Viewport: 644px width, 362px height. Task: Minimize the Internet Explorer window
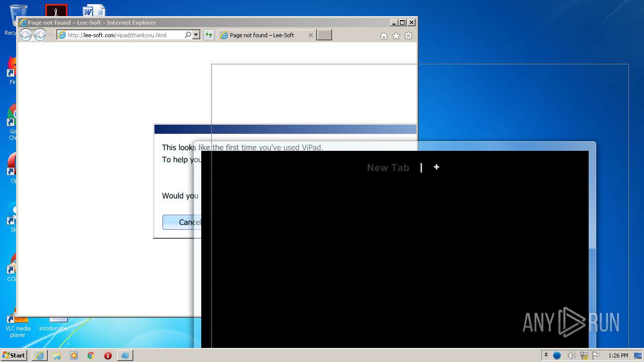(x=394, y=22)
